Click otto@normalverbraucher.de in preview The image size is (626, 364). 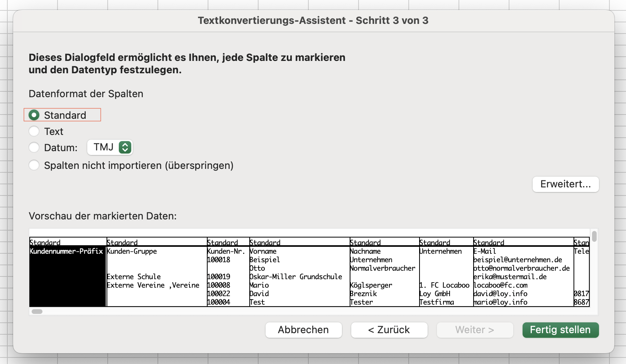click(522, 268)
